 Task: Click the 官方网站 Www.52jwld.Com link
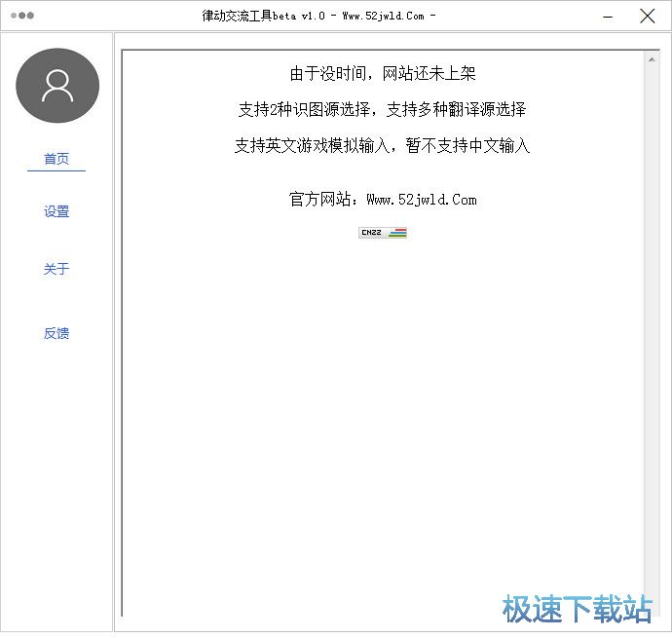click(383, 200)
